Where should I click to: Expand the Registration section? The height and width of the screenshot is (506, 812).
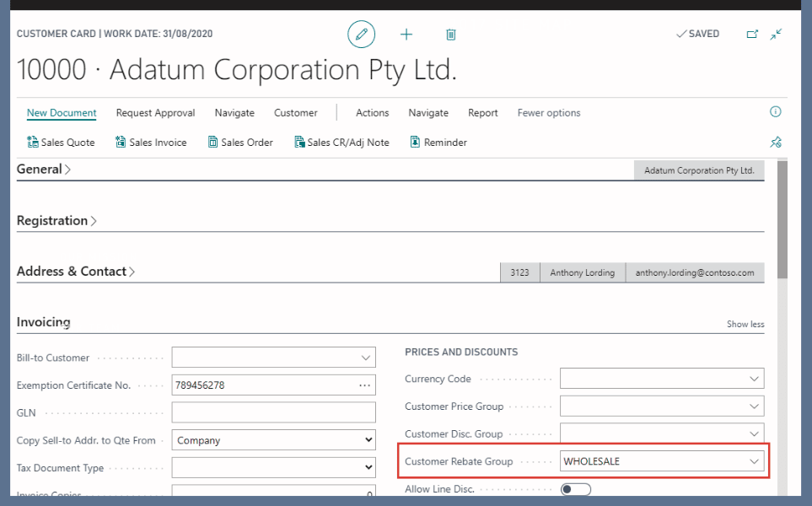point(56,221)
